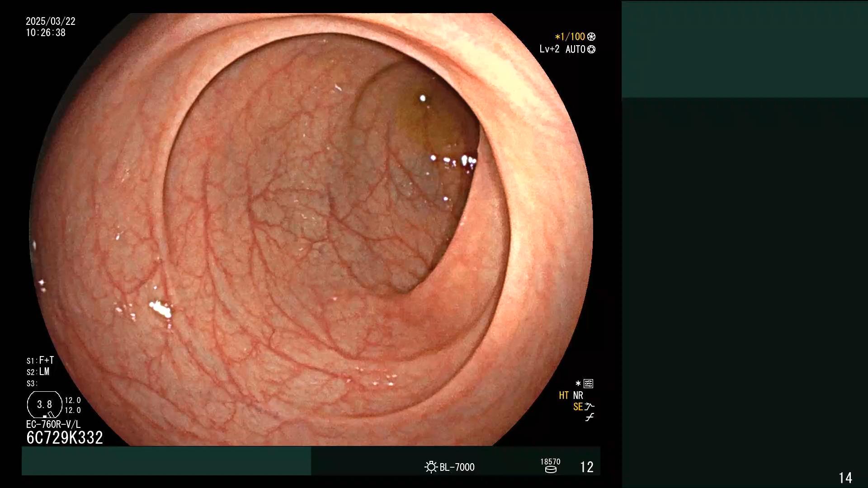868x488 pixels.
Task: Click the empty S3: switch label
Action: pos(32,384)
